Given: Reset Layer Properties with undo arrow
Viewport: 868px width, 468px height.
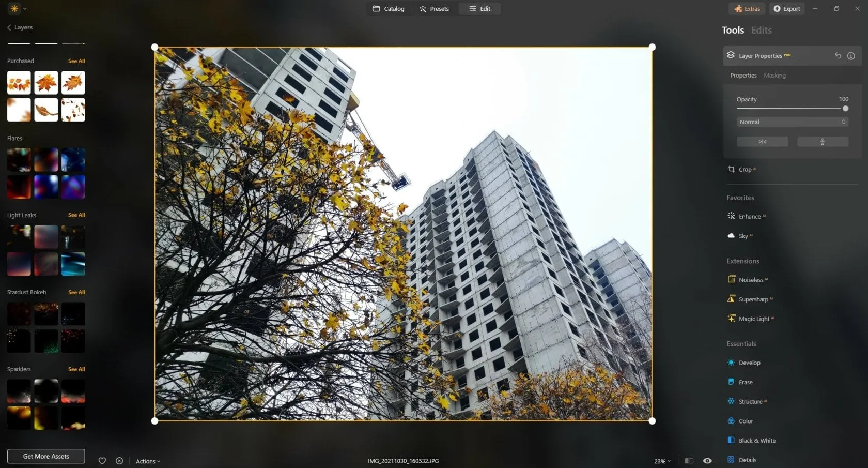Looking at the screenshot, I should coord(838,56).
